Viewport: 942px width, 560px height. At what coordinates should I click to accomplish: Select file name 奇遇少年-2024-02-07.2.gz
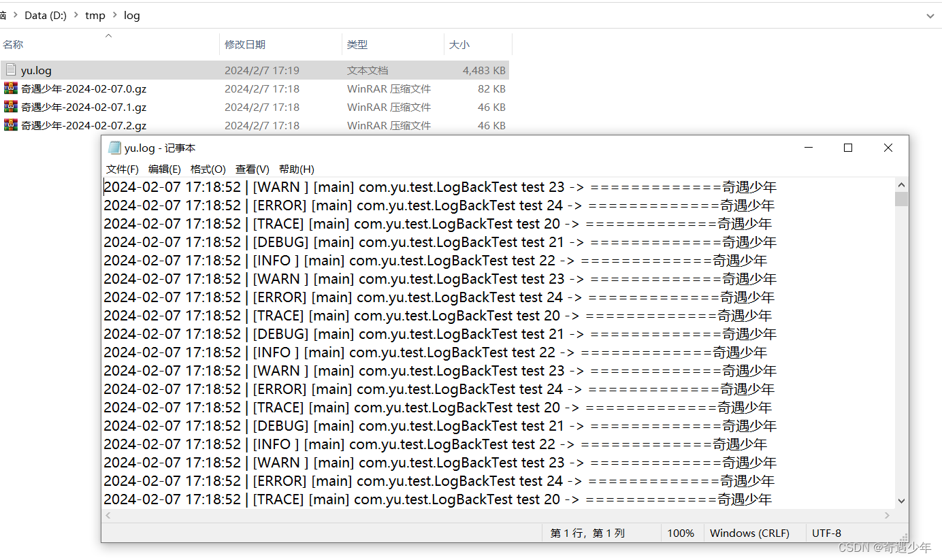tap(84, 125)
